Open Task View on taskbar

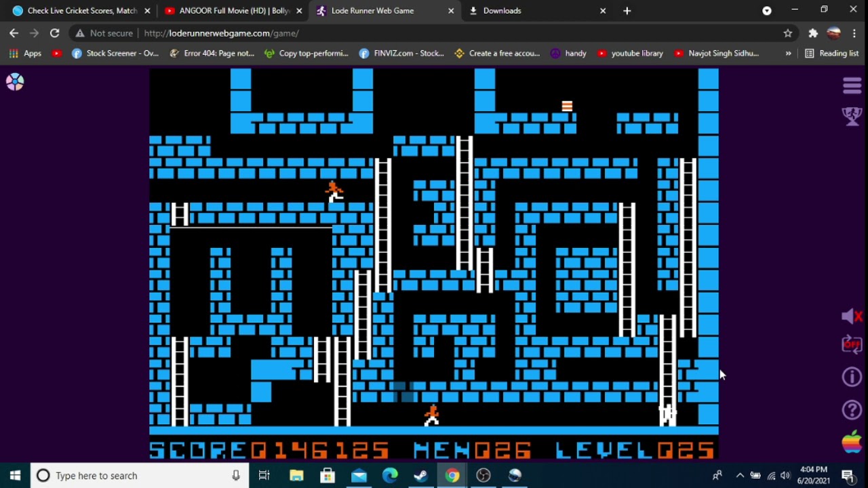coord(264,476)
